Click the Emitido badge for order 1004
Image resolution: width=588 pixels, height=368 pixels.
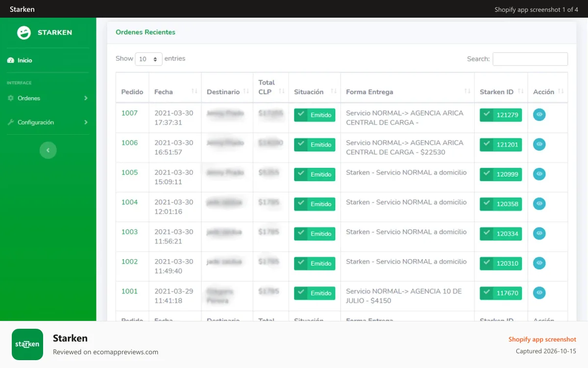coord(315,204)
